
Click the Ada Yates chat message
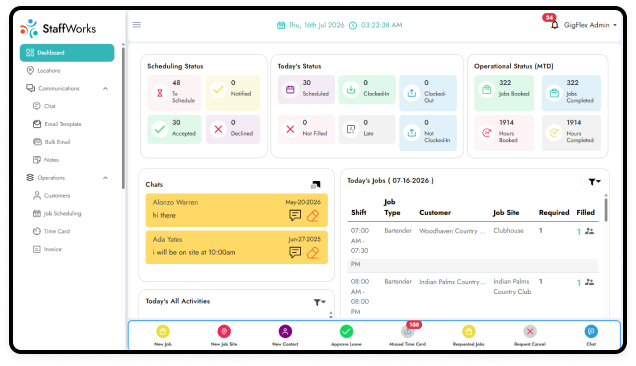194,252
